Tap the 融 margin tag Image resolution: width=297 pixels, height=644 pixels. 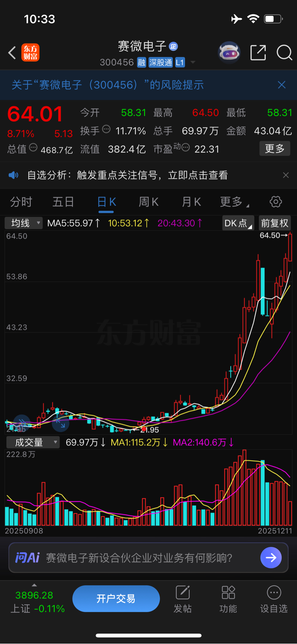pyautogui.click(x=142, y=62)
